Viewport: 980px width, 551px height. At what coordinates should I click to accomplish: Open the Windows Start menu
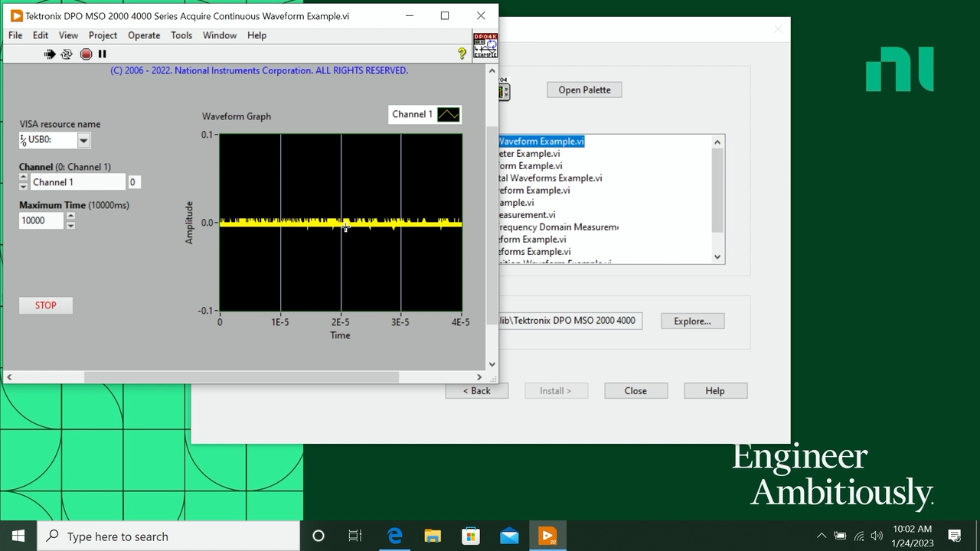pyautogui.click(x=18, y=536)
